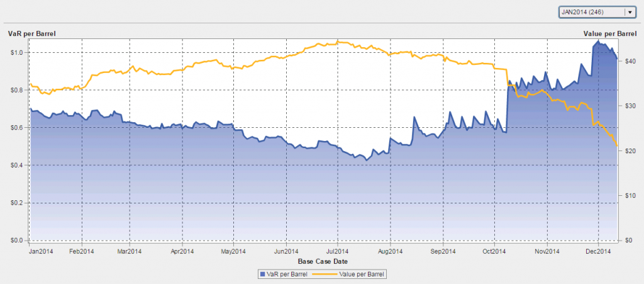Open the JAN2014 (246) dropdown arrow
Screen dimensions: 644x284
coord(629,12)
